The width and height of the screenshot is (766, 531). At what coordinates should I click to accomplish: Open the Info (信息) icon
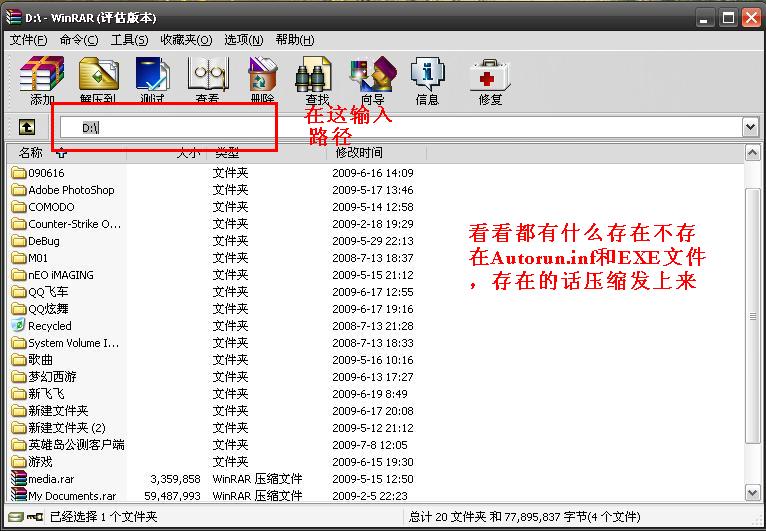coord(427,74)
